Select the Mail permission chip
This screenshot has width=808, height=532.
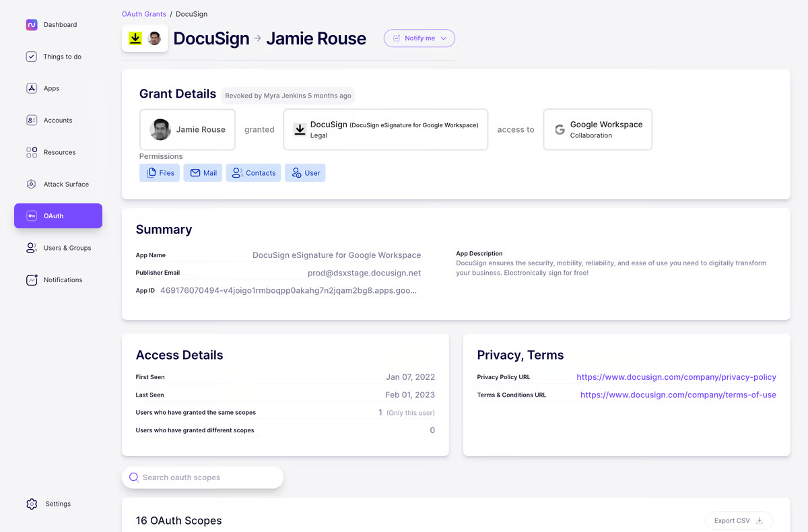(x=203, y=172)
